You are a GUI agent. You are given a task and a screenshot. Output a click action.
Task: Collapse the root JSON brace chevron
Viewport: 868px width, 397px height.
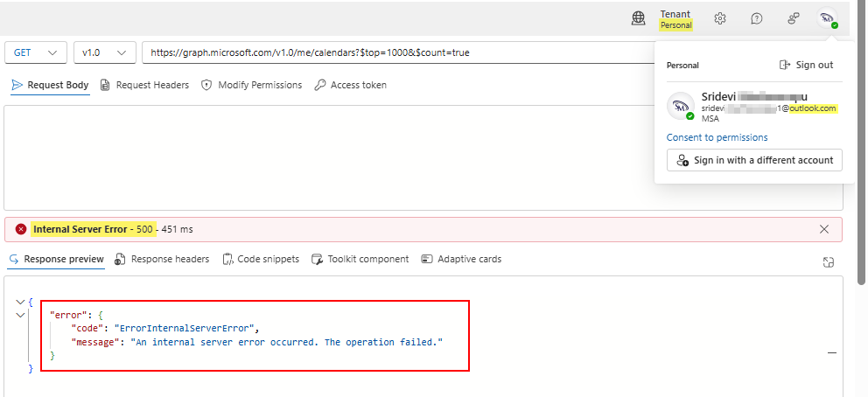coord(20,302)
